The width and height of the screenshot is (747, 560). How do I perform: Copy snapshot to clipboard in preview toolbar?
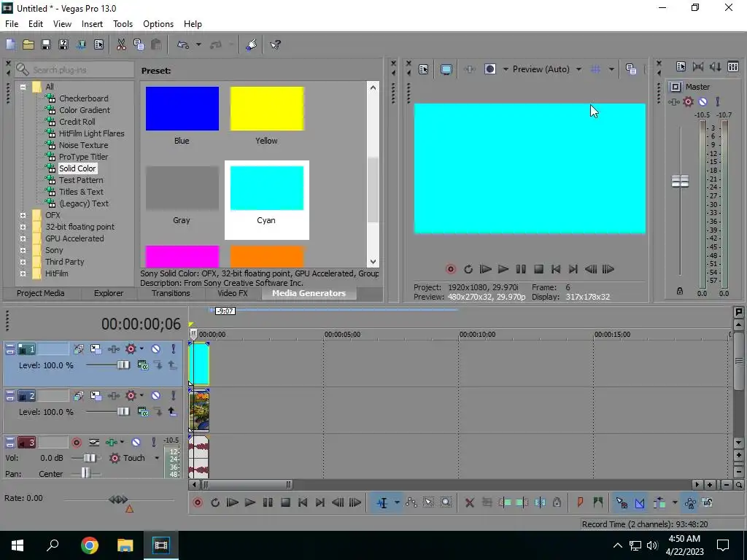[x=631, y=69]
